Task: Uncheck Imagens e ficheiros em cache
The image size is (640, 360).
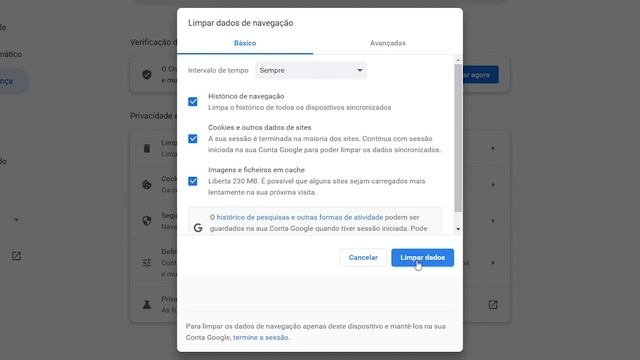Action: (x=193, y=181)
